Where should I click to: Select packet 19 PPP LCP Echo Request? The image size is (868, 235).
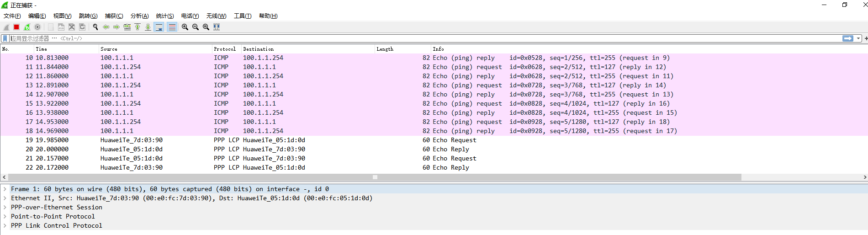tap(434, 140)
